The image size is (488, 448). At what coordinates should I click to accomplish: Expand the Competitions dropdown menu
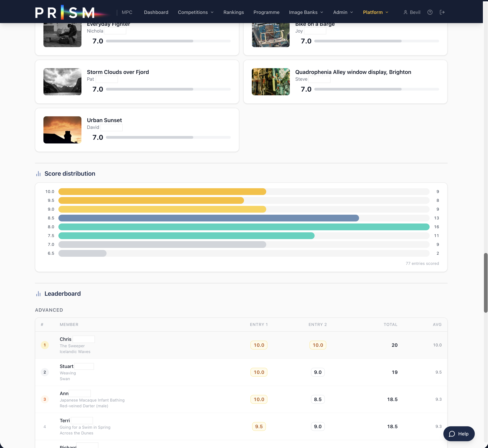pyautogui.click(x=195, y=12)
